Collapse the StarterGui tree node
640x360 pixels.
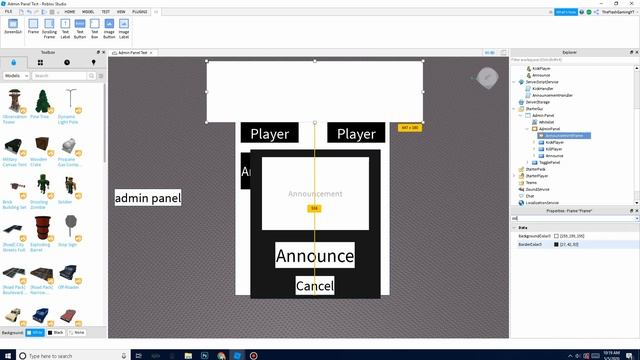514,109
